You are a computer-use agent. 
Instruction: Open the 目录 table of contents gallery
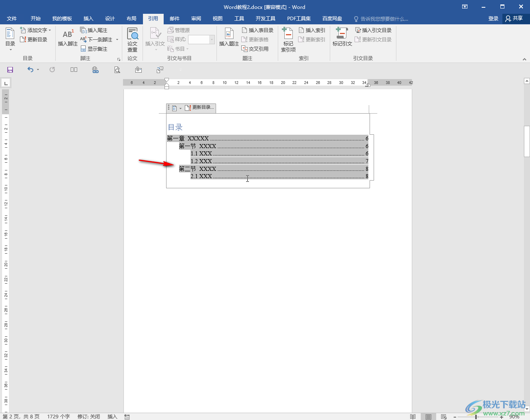click(10, 39)
